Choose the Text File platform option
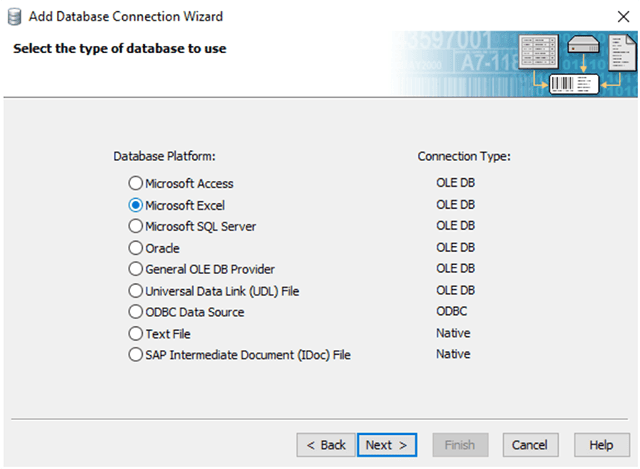640x469 pixels. click(x=136, y=334)
